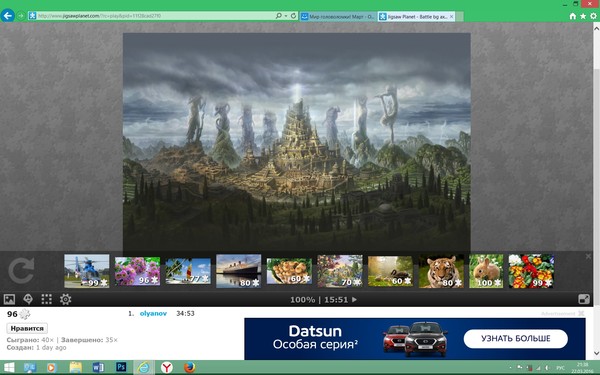Click the Нравится button

tap(27, 328)
